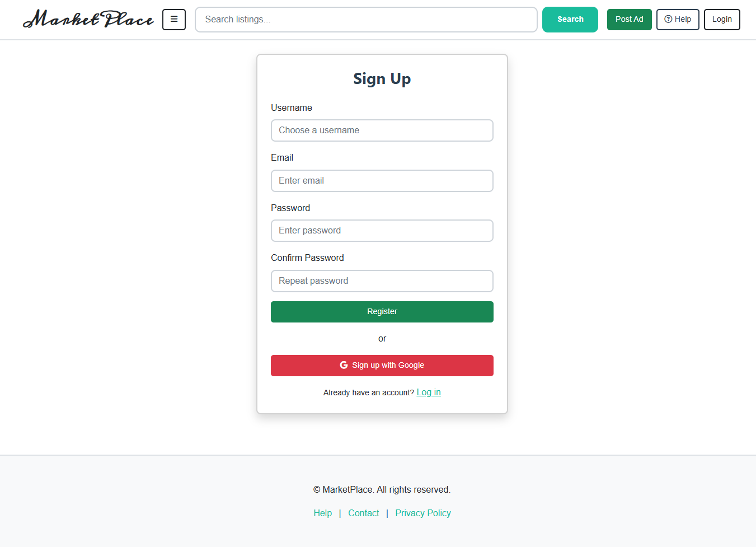Click the Post Ad button
This screenshot has width=756, height=547.
pos(629,20)
